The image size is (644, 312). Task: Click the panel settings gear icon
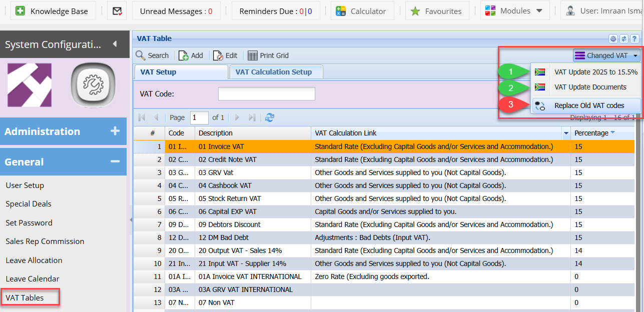point(613,39)
